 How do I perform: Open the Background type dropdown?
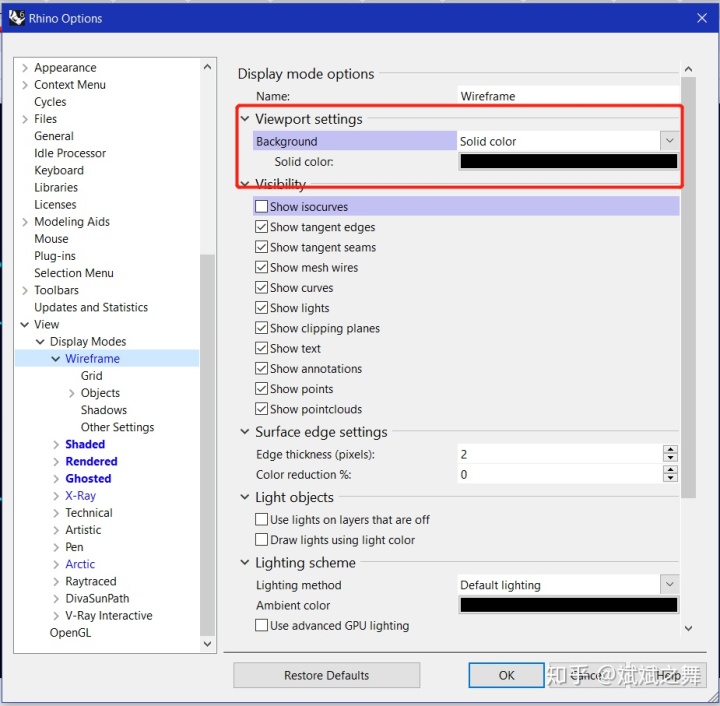pyautogui.click(x=669, y=141)
